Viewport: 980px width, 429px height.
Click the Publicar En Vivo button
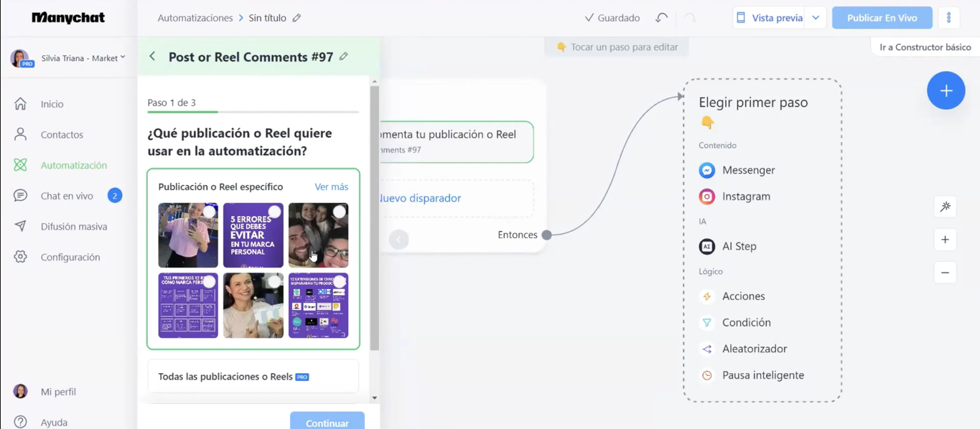tap(882, 17)
